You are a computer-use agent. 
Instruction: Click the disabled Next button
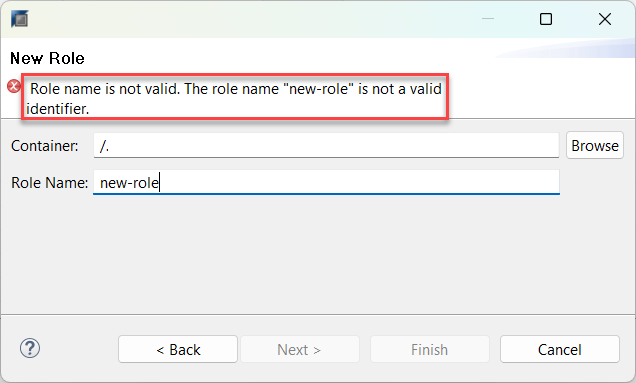(300, 349)
